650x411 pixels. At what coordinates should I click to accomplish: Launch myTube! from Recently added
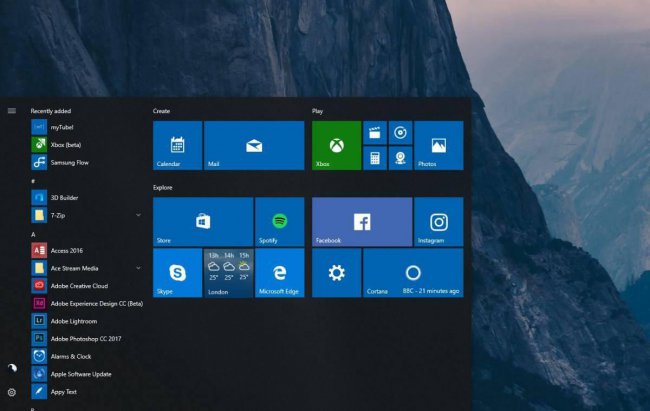point(87,127)
